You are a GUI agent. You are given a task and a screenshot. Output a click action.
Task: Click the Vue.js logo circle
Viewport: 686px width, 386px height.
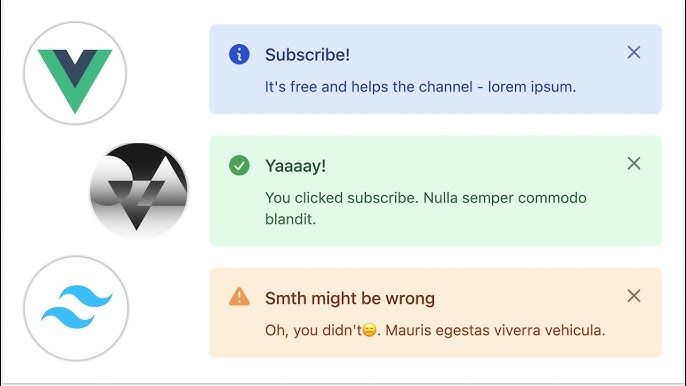click(75, 74)
